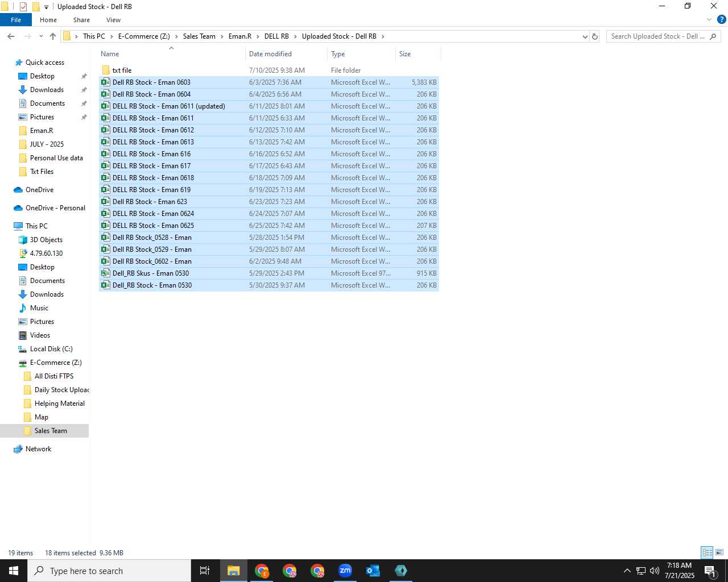
Task: Switch to Details view layout button
Action: point(707,552)
